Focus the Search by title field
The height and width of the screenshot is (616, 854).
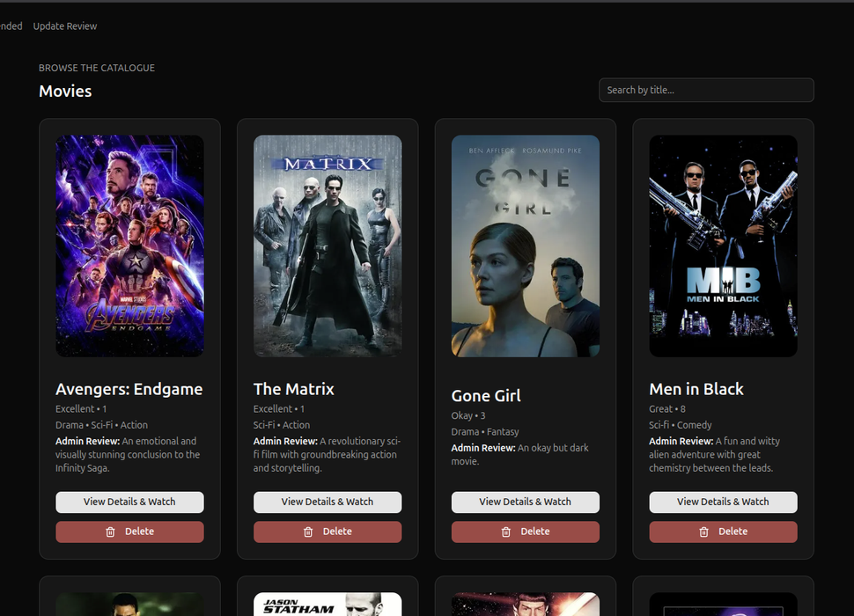click(706, 90)
